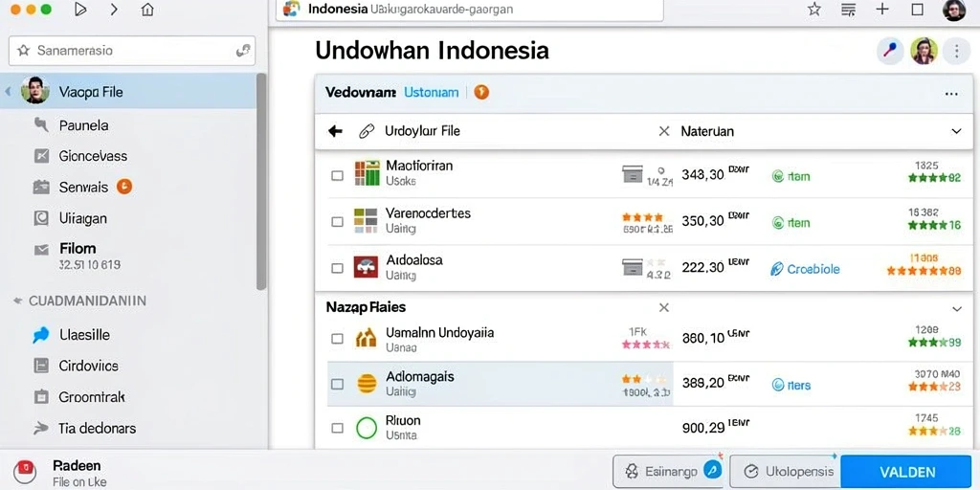Open the list lines icon in top bar

click(x=848, y=10)
